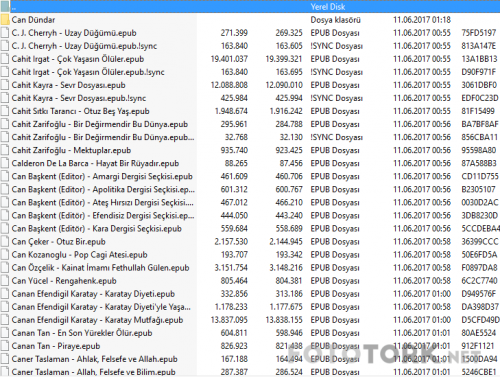The height and width of the screenshot is (377, 500).
Task: Click file icon of Kainat İmamı Fethullah Gülen.epub
Action: tap(5, 268)
